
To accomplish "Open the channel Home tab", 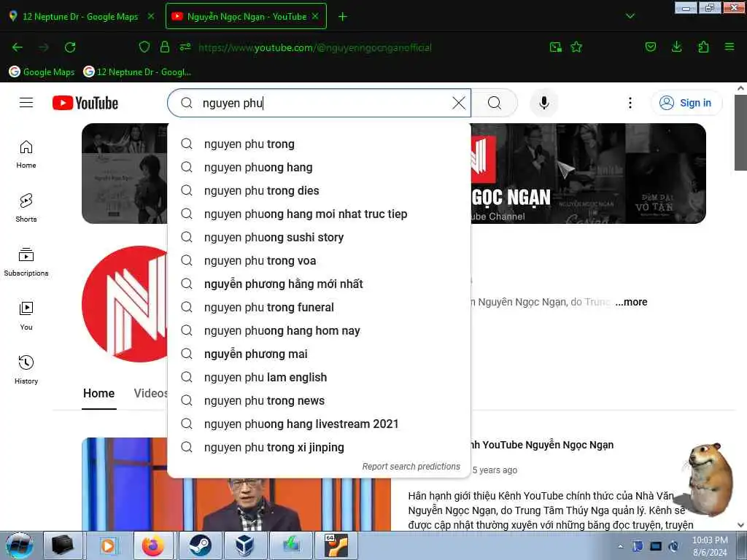I will coord(98,393).
